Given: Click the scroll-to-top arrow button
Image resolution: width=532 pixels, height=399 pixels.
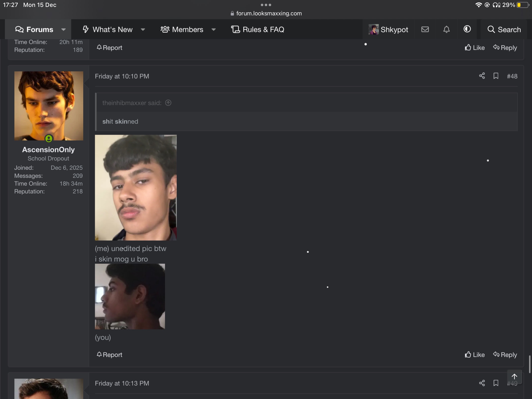Looking at the screenshot, I should (514, 377).
